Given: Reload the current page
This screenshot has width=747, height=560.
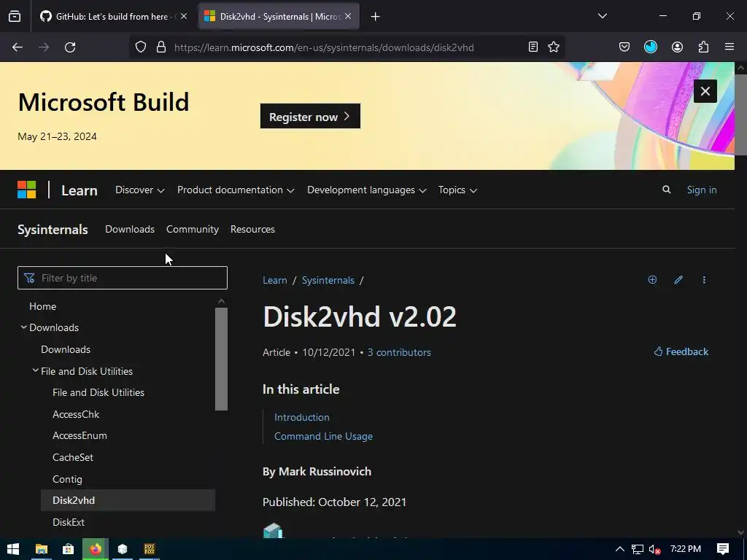Looking at the screenshot, I should coord(70,47).
